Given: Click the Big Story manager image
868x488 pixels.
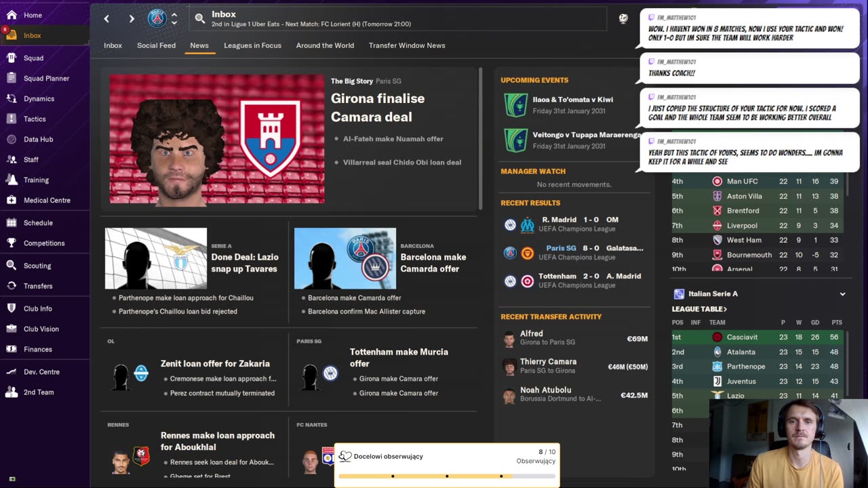Looking at the screenshot, I should 217,139.
